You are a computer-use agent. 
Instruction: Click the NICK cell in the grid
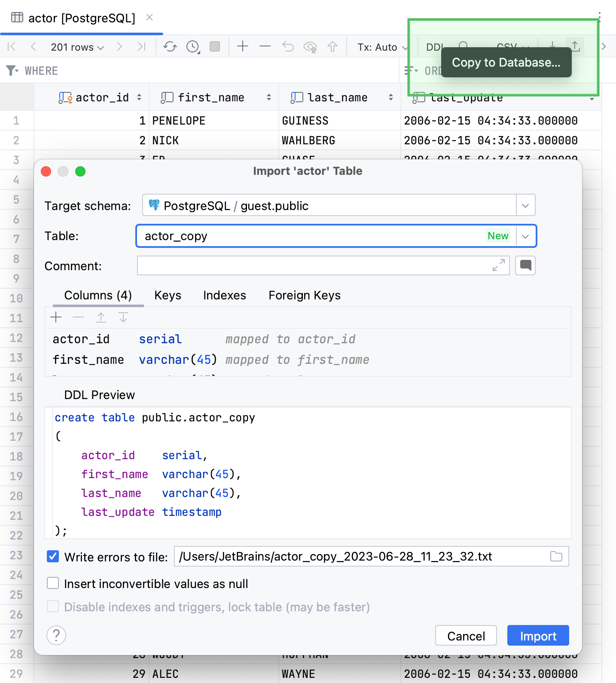click(213, 140)
